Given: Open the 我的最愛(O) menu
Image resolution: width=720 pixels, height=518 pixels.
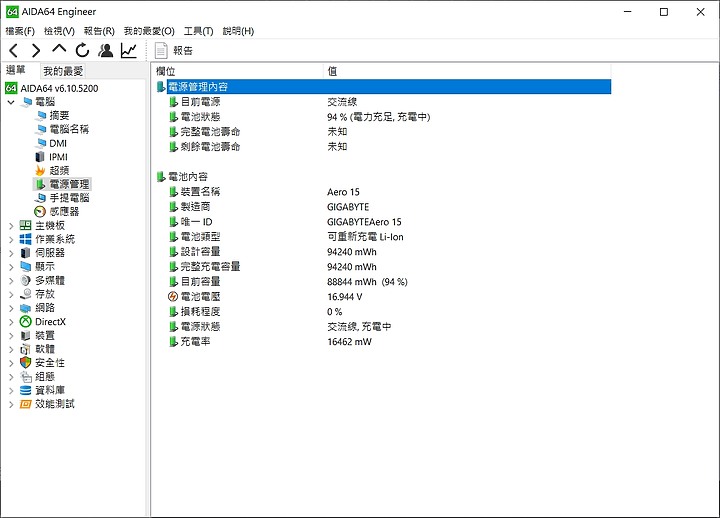Looking at the screenshot, I should click(149, 31).
